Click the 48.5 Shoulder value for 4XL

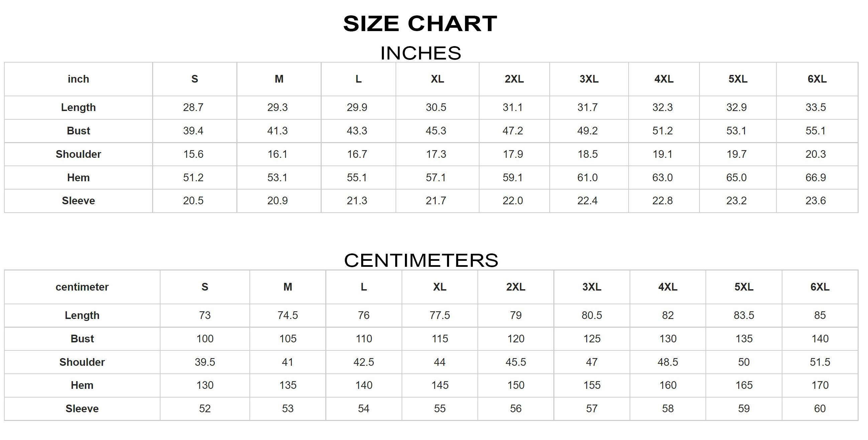pos(667,362)
